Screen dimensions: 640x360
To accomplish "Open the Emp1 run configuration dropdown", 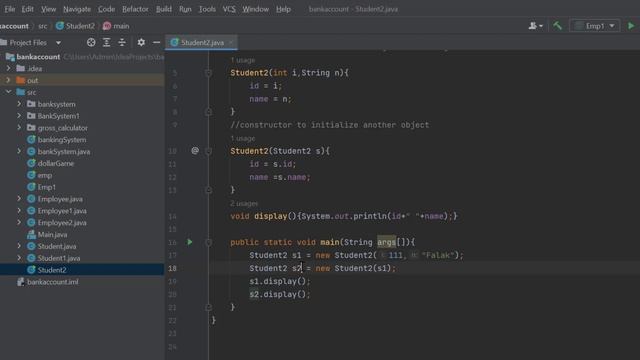I will 594,26.
